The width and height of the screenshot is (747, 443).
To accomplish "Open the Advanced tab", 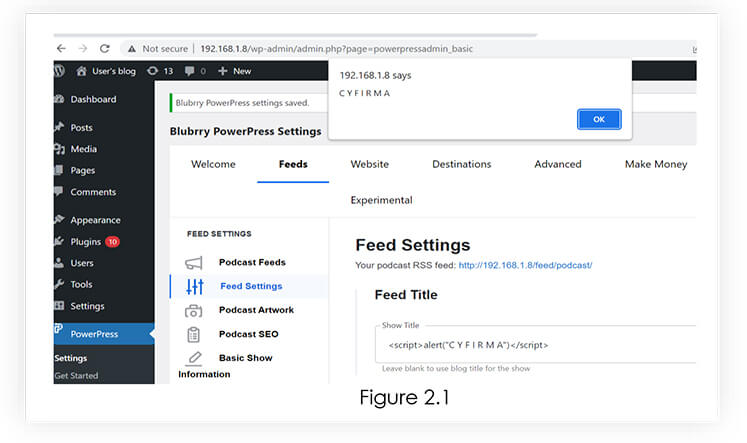I will 558,164.
